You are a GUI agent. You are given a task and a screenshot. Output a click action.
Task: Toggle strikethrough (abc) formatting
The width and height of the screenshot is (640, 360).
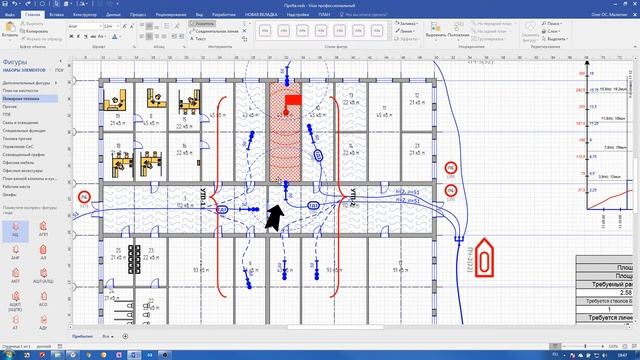[93, 37]
